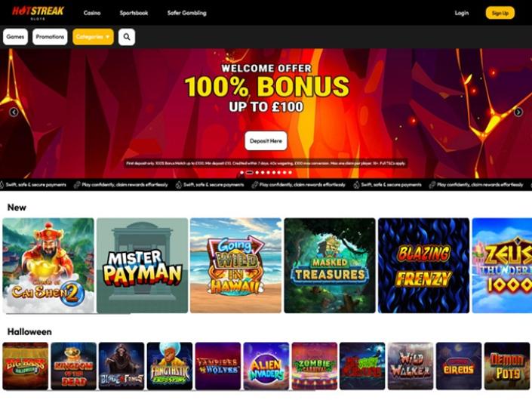532x400 pixels.
Task: Select the last carousel indicator dot
Action: click(290, 172)
